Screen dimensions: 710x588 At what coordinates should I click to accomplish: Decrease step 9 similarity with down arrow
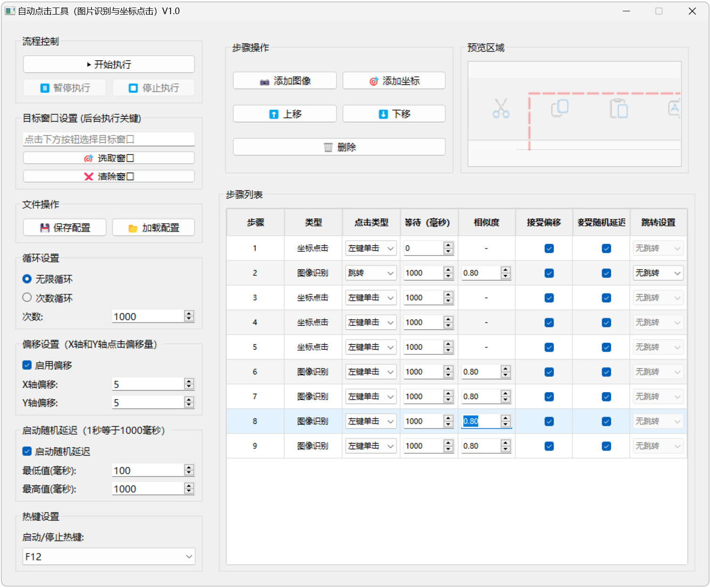point(506,449)
